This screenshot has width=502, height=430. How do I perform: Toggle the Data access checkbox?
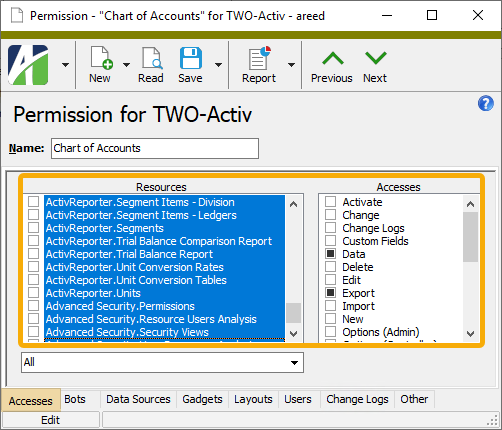click(330, 254)
